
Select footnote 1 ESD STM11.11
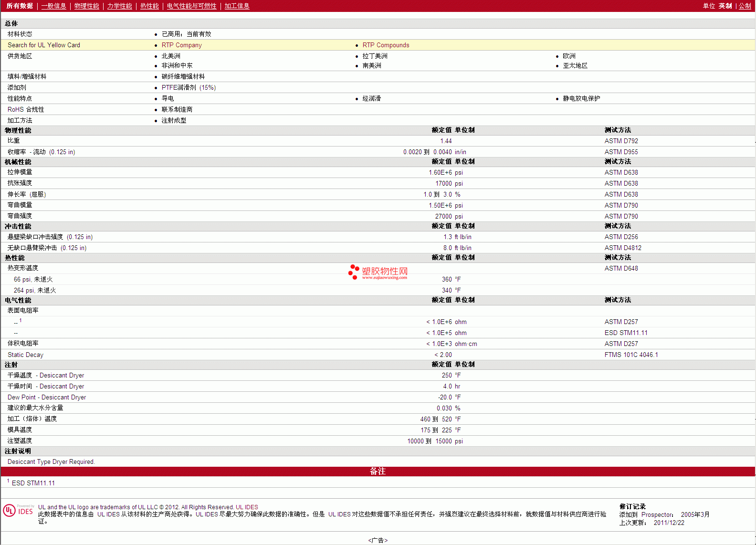31,482
